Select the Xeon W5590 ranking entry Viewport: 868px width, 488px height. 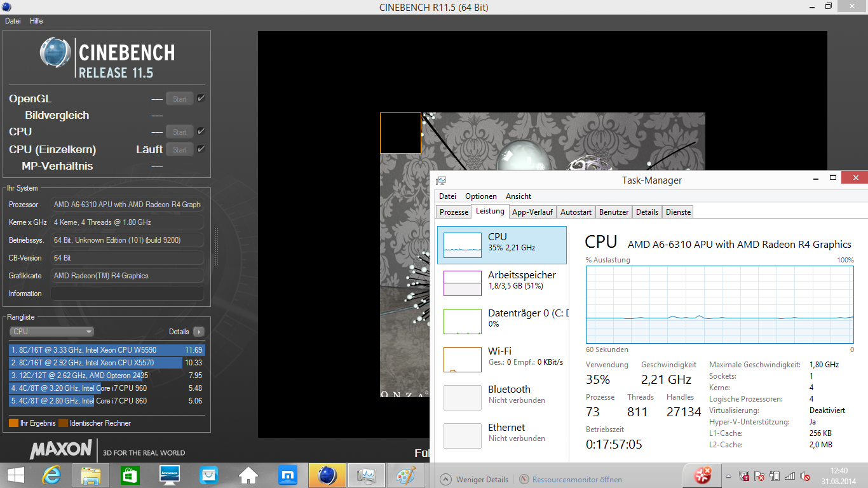coord(107,350)
